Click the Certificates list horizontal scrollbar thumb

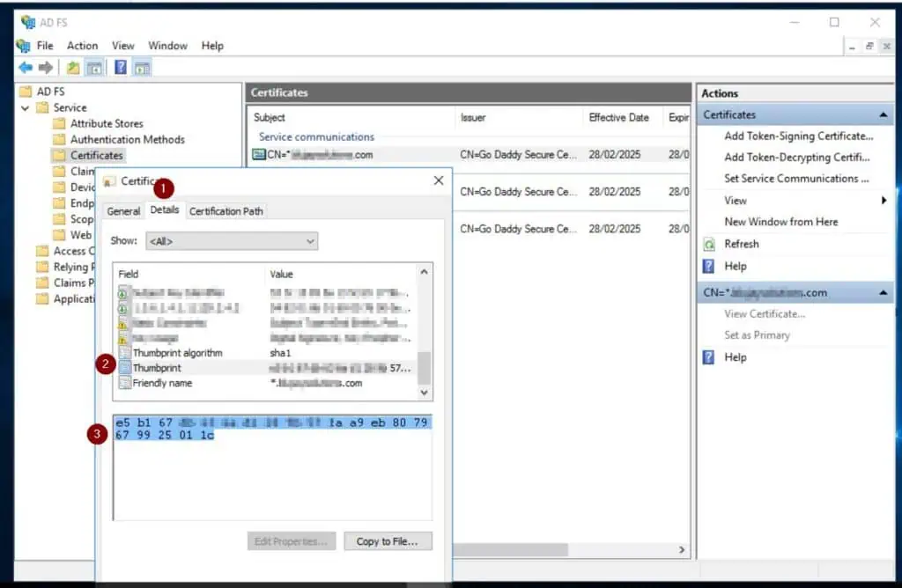click(x=510, y=550)
